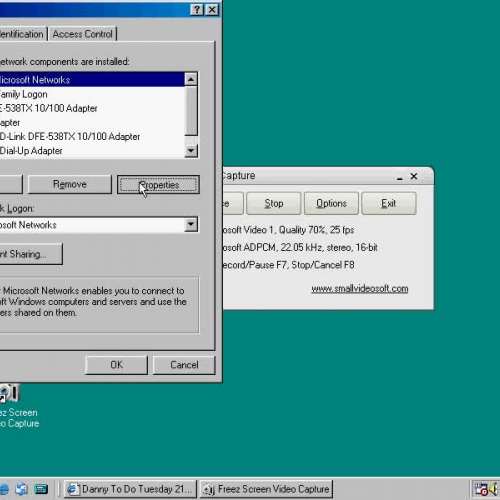500x500 pixels.
Task: Launch Internet Explorer from quick launch
Action: [4, 489]
